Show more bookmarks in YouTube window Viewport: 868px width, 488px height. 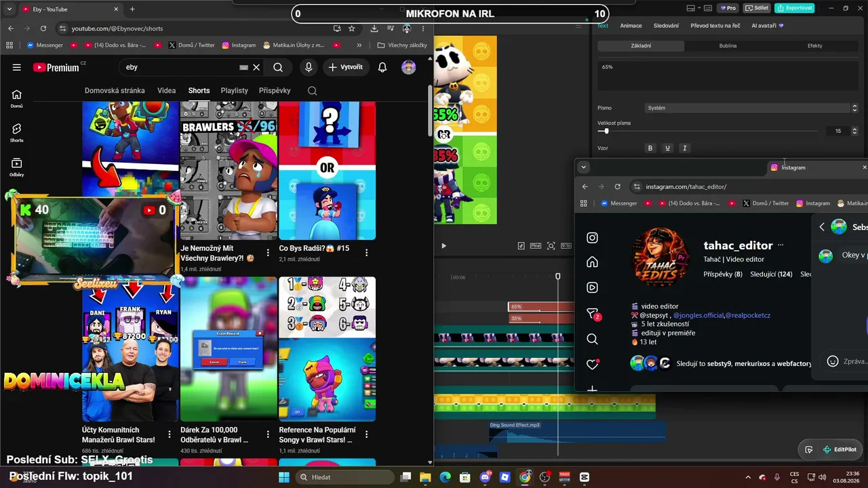[359, 45]
